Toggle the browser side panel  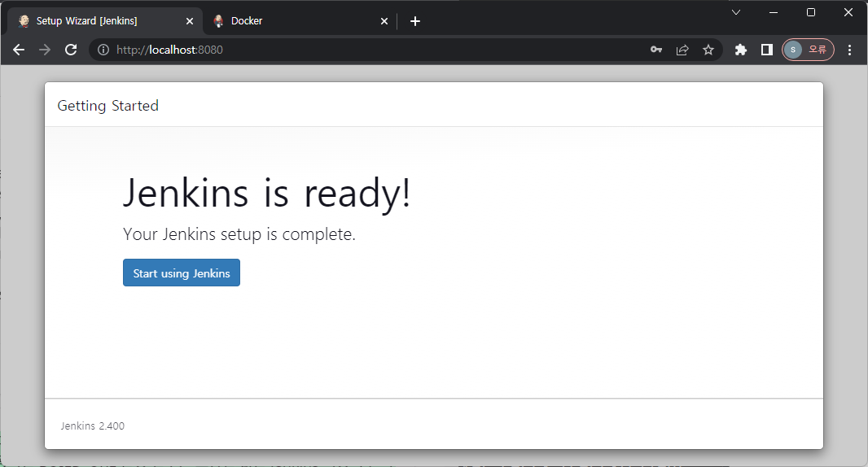(767, 50)
